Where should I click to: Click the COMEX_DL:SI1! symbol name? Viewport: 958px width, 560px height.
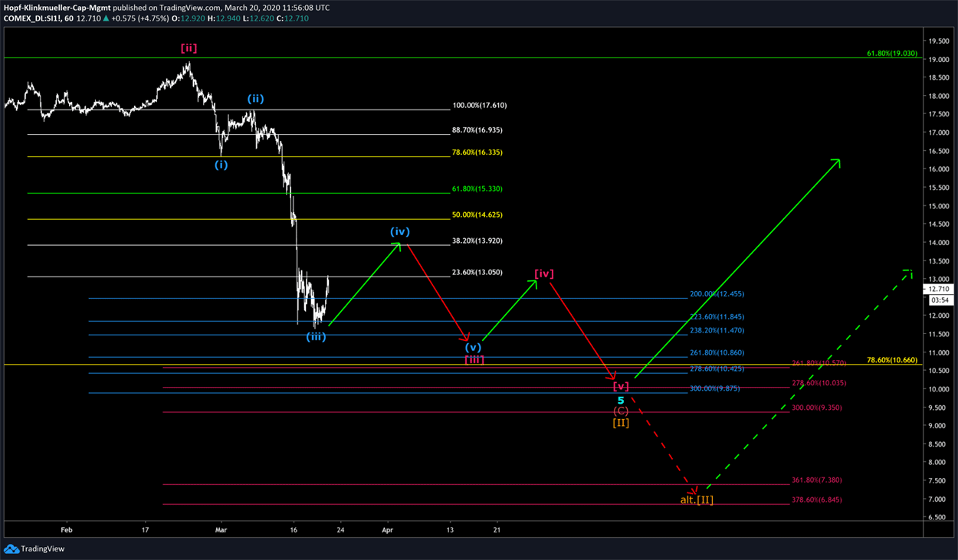[x=29, y=18]
